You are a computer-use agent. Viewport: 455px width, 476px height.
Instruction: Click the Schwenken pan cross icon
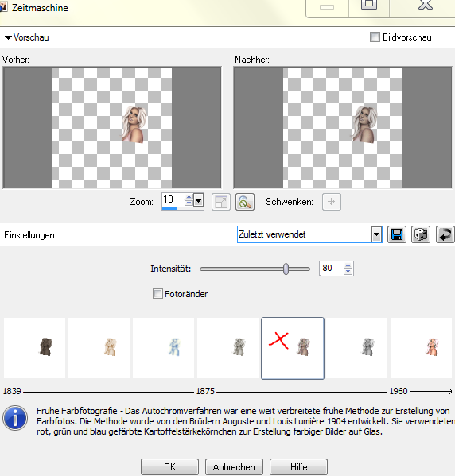point(332,202)
